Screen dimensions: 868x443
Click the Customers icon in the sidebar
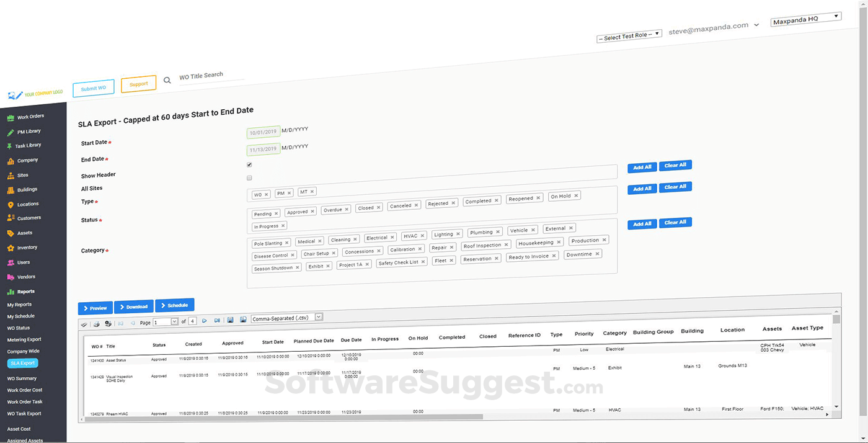11,218
